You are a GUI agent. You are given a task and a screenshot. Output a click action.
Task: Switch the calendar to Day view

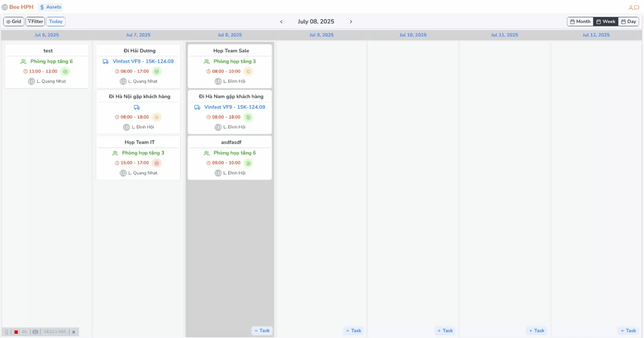629,21
